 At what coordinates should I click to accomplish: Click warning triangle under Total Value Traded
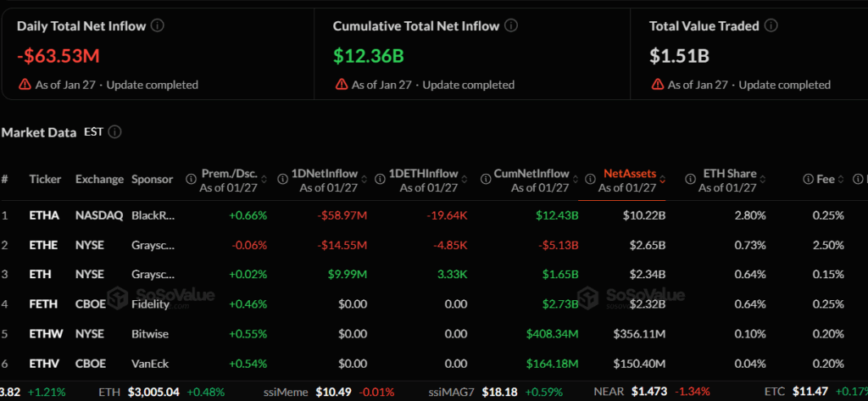(x=658, y=85)
